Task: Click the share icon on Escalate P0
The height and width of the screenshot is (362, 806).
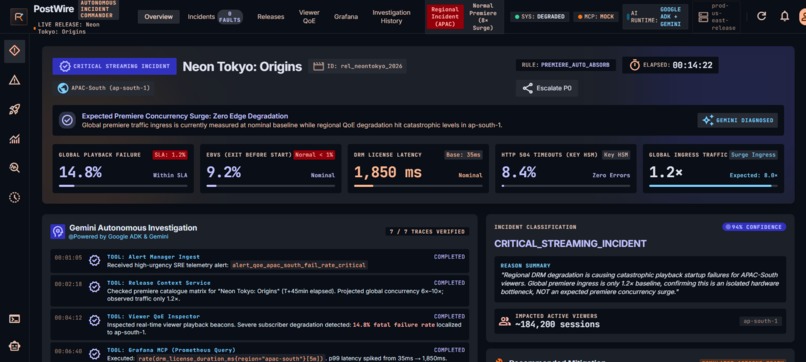Action: click(527, 88)
